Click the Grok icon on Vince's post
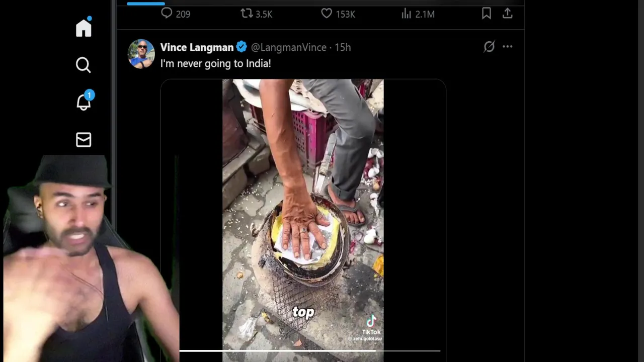The height and width of the screenshot is (362, 644). [x=489, y=47]
